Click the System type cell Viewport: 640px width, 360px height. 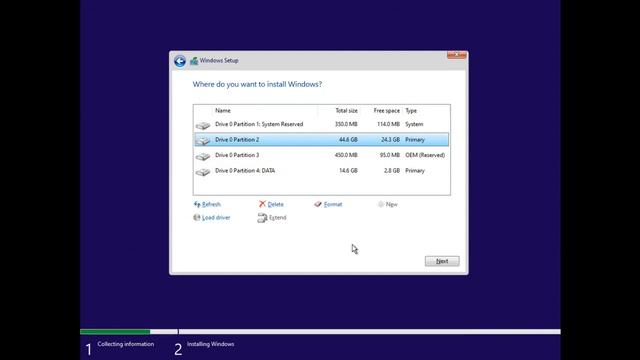414,124
